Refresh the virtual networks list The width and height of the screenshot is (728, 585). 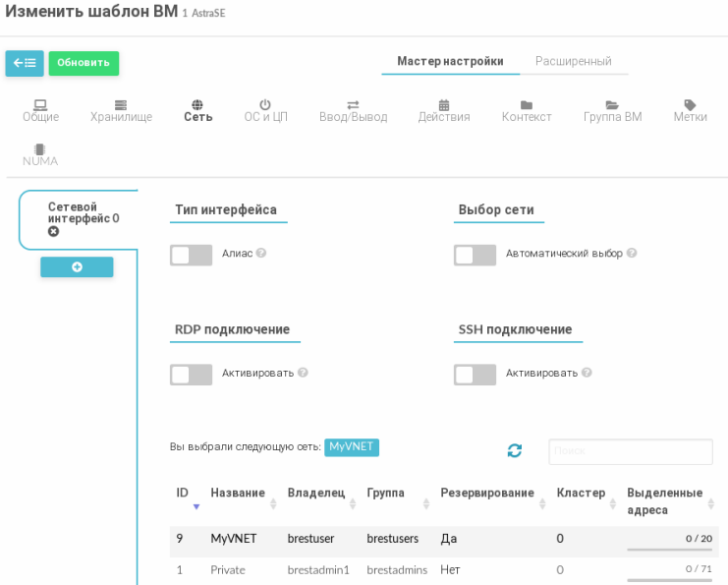[x=514, y=450]
